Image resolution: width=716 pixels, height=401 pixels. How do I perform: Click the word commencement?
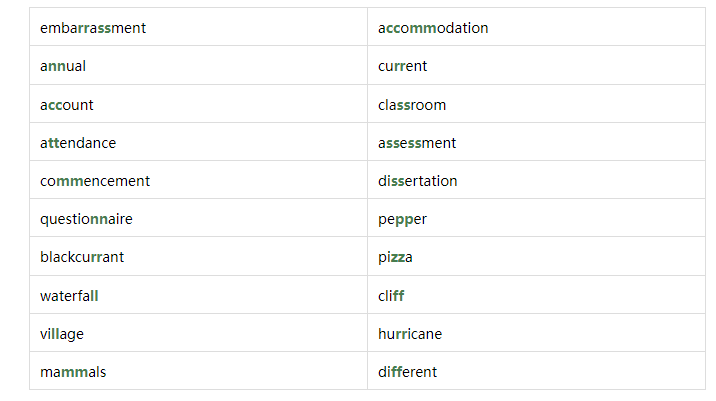click(x=95, y=181)
